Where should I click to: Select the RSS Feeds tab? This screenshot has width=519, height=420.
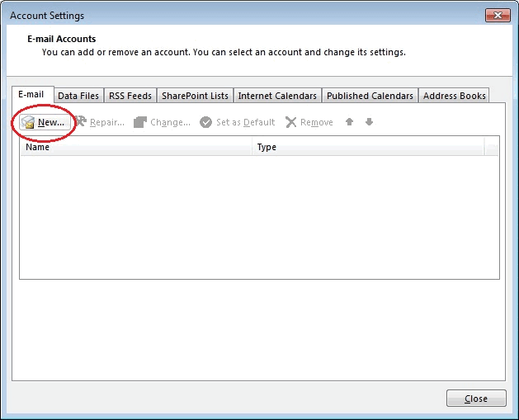click(x=130, y=96)
